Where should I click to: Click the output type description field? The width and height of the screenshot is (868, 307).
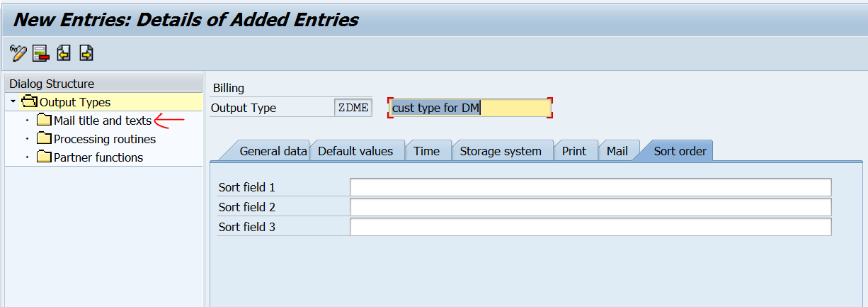pos(469,108)
